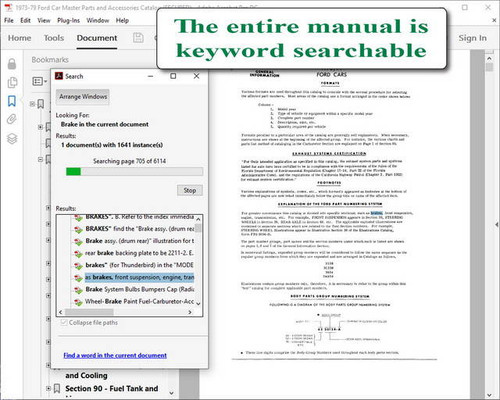Switch to the Home tab
This screenshot has height=400, width=500.
click(x=19, y=38)
